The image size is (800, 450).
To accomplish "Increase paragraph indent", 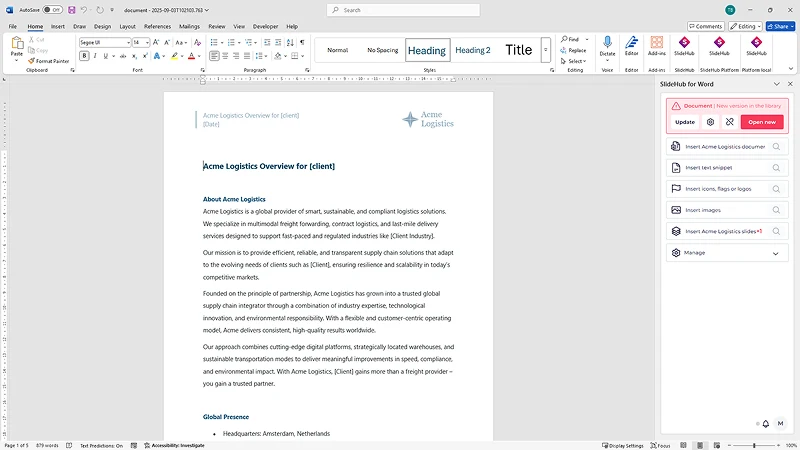I will (278, 42).
